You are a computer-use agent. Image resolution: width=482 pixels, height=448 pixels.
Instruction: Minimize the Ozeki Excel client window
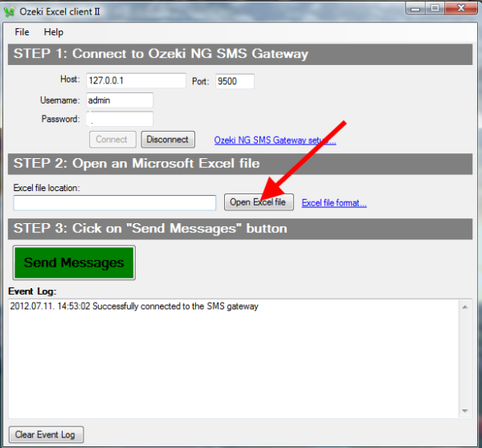pos(415,8)
